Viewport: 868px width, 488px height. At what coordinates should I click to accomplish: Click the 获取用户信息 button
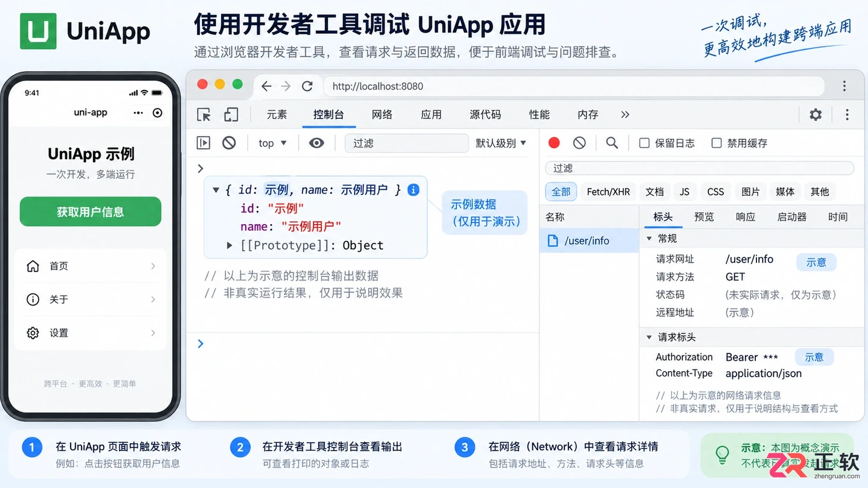[90, 211]
